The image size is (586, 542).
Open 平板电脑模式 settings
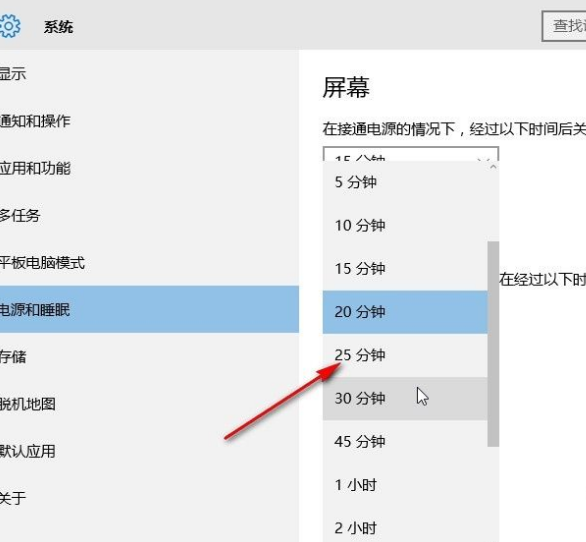[x=149, y=262]
